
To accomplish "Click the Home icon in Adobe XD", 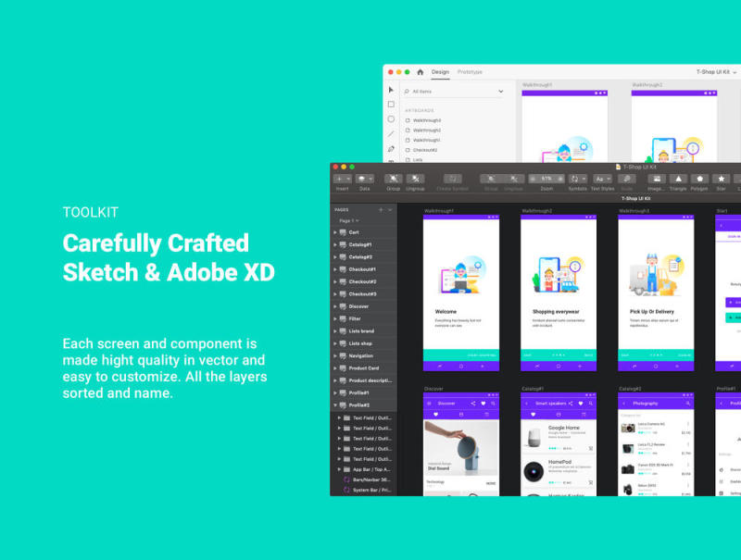I will (x=420, y=71).
